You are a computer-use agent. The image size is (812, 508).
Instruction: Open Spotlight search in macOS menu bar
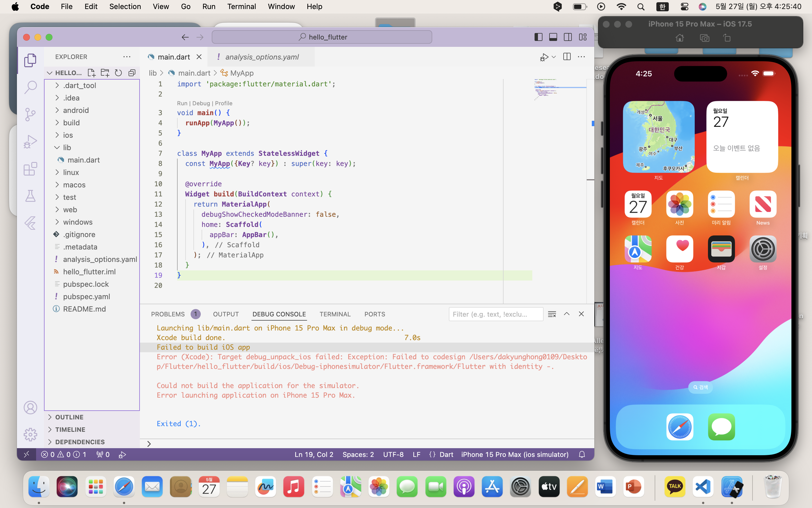tap(641, 7)
